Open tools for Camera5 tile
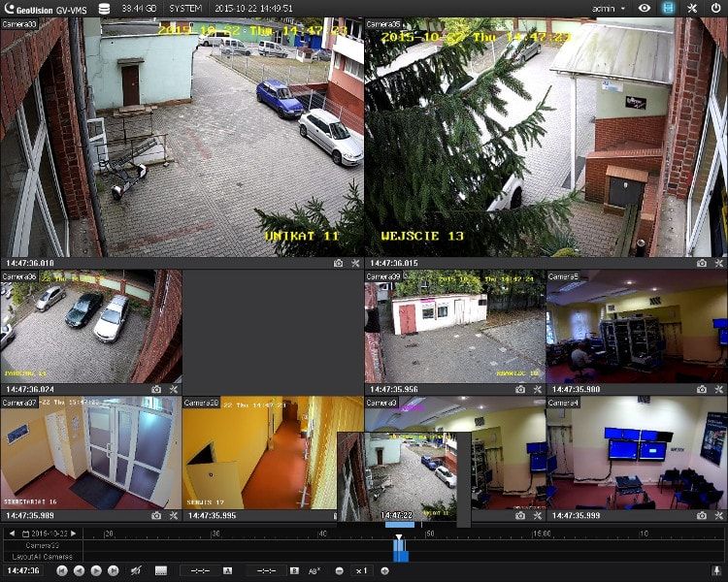The height and width of the screenshot is (582, 728). point(718,389)
